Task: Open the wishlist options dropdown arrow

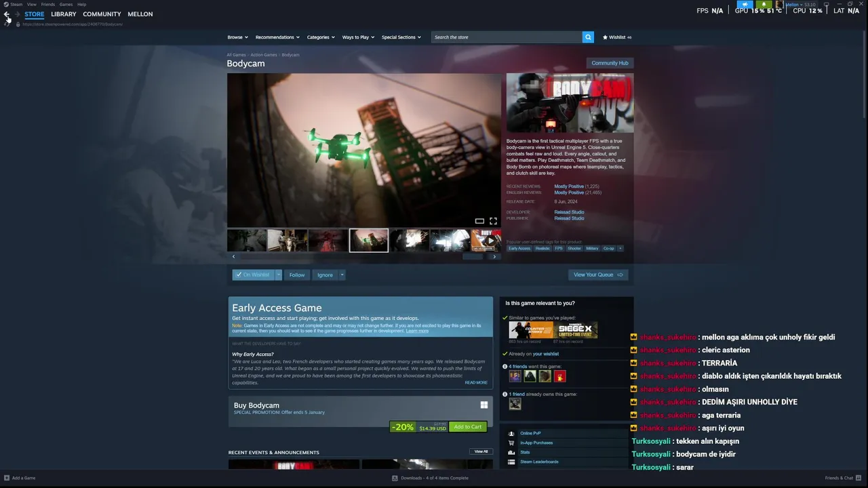Action: [278, 274]
